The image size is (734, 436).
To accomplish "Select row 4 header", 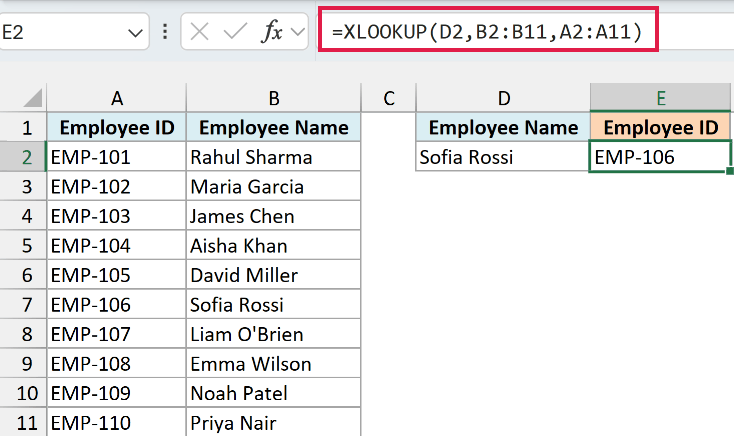I will click(x=23, y=216).
